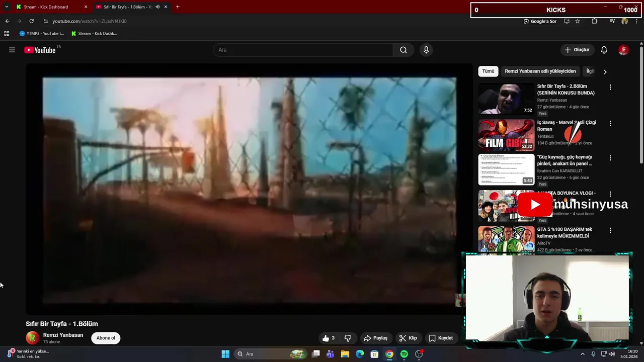The width and height of the screenshot is (644, 362).
Task: Go back with Chrome's back arrow
Action: (x=7, y=21)
